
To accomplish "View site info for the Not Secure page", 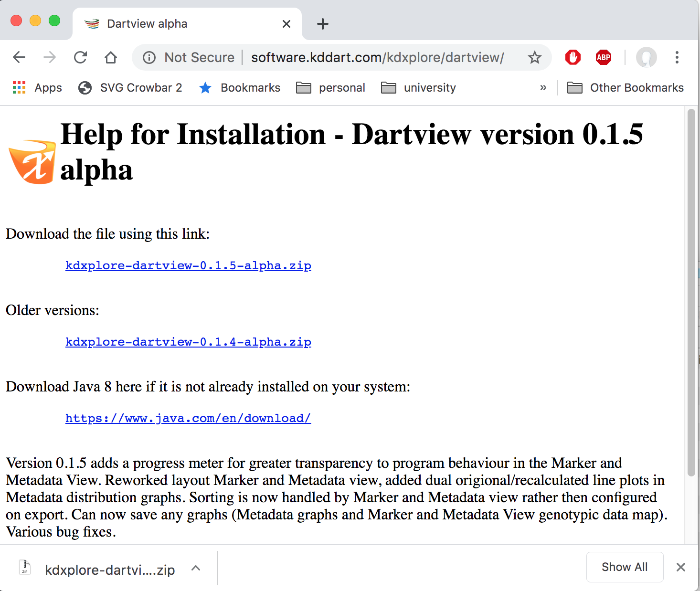I will pos(149,58).
